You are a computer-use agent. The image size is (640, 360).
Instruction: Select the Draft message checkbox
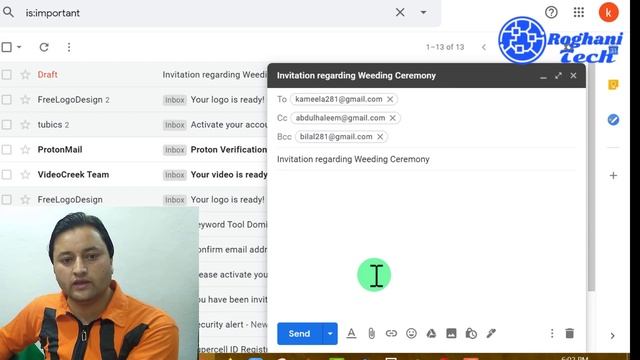7,75
